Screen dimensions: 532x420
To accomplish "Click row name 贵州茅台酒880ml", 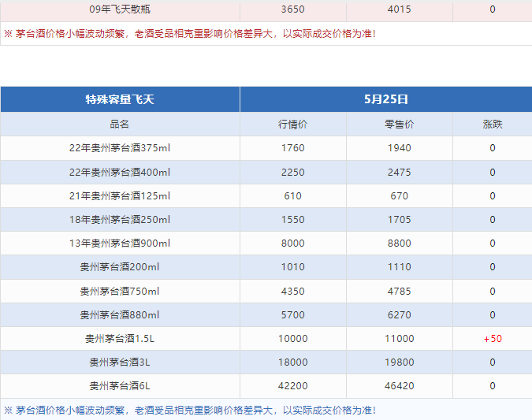I will click(120, 315).
